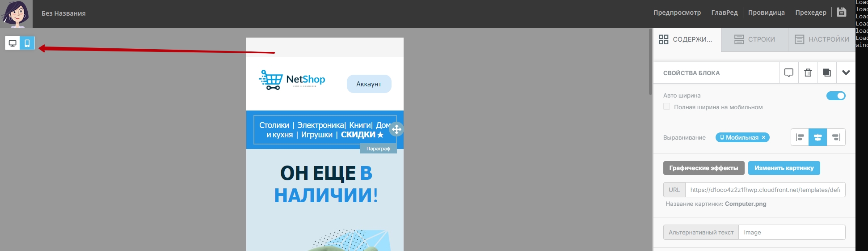
Task: Open the Строки tab
Action: [x=754, y=39]
